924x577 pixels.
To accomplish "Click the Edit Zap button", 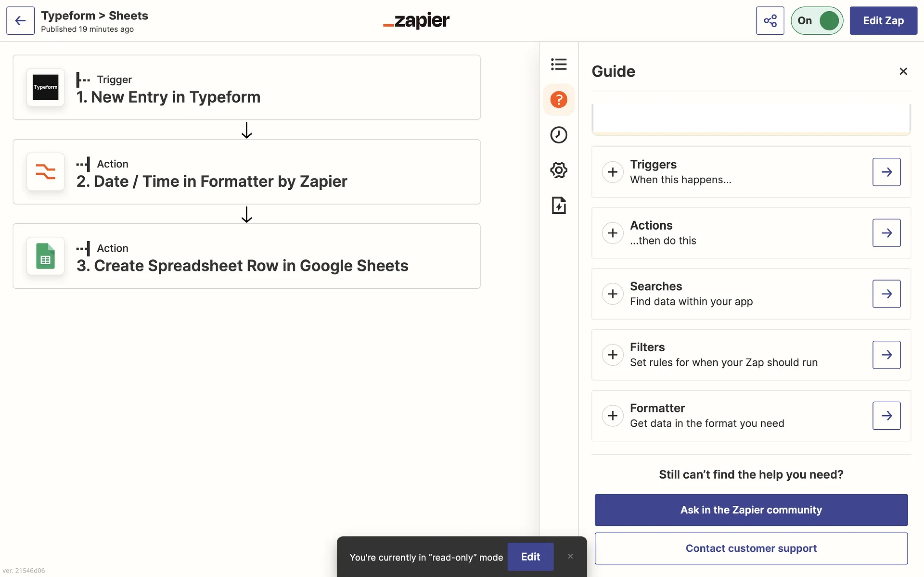I will click(x=884, y=20).
